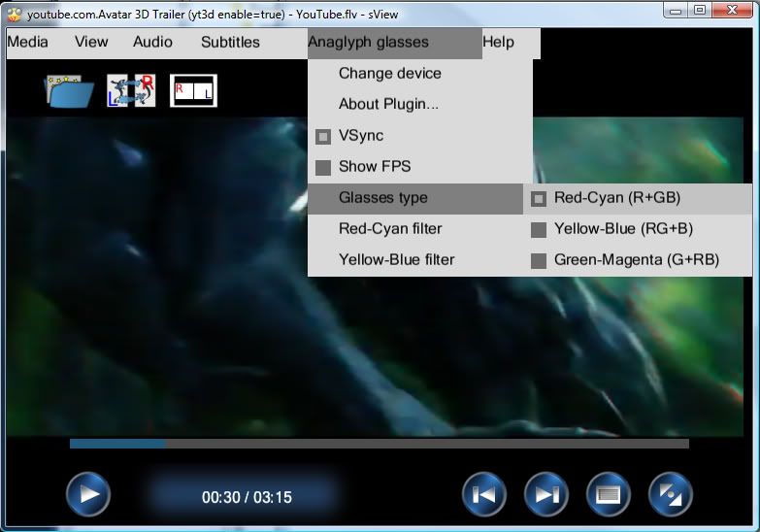Close the sView window
760x532 pixels.
pyautogui.click(x=732, y=10)
